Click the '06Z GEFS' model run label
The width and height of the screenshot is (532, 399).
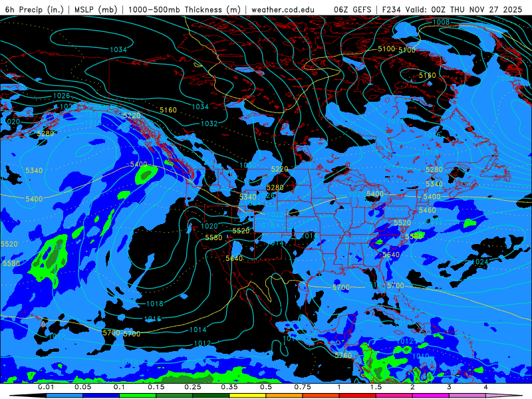(x=353, y=9)
